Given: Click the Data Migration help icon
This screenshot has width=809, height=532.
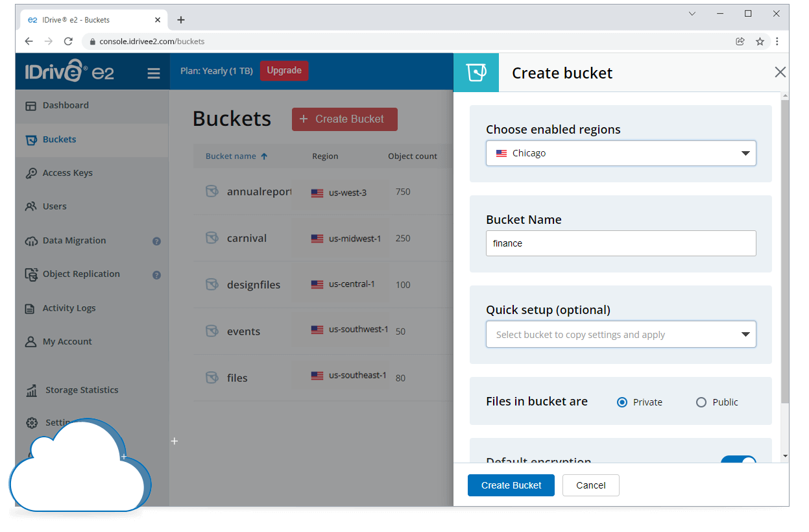Looking at the screenshot, I should coord(156,241).
